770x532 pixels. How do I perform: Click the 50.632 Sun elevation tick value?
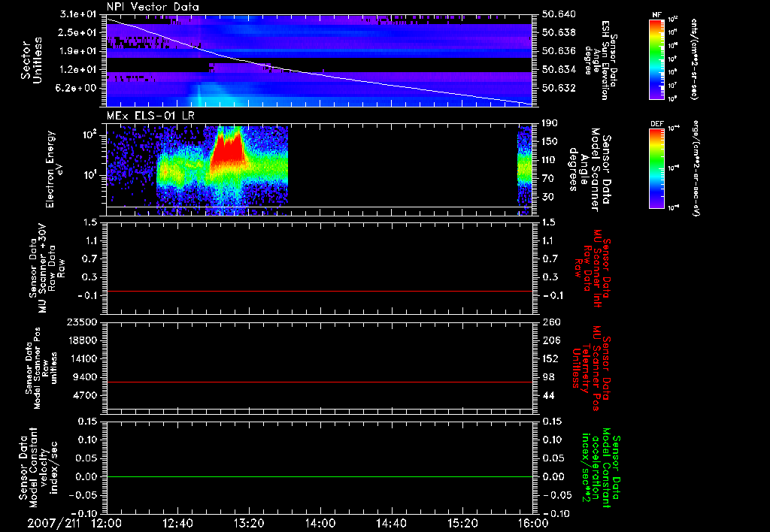tap(559, 88)
